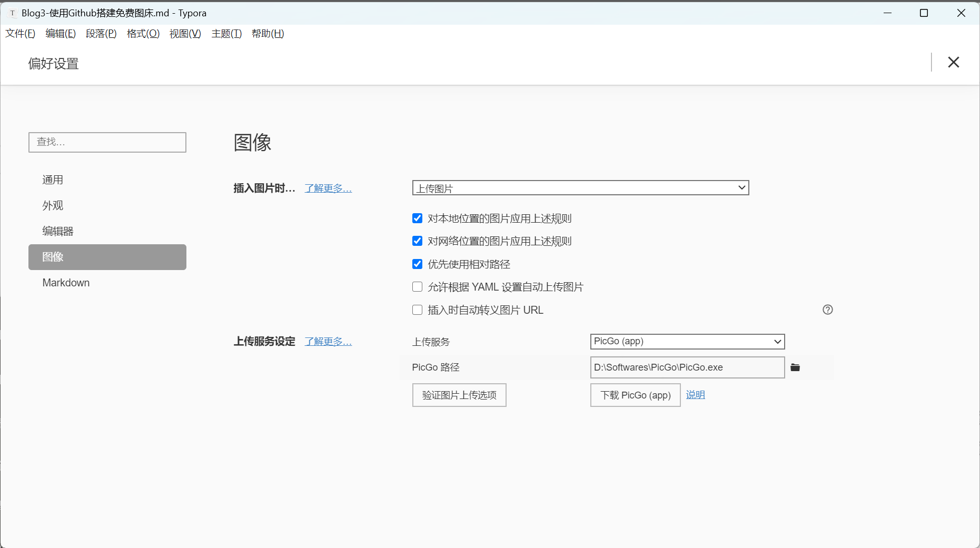Click the 查找 search field
The image size is (980, 548).
107,142
